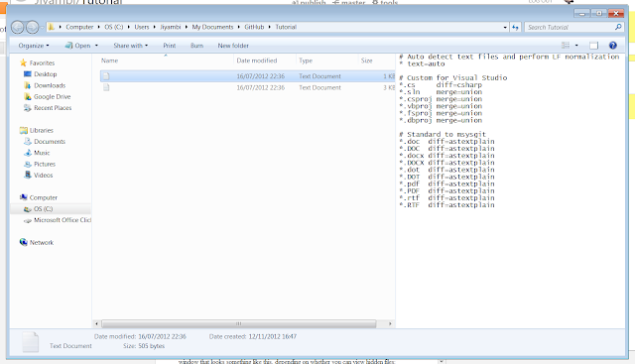The width and height of the screenshot is (635, 364).
Task: Select OS (C:) in the address breadcrumb
Action: 114,27
